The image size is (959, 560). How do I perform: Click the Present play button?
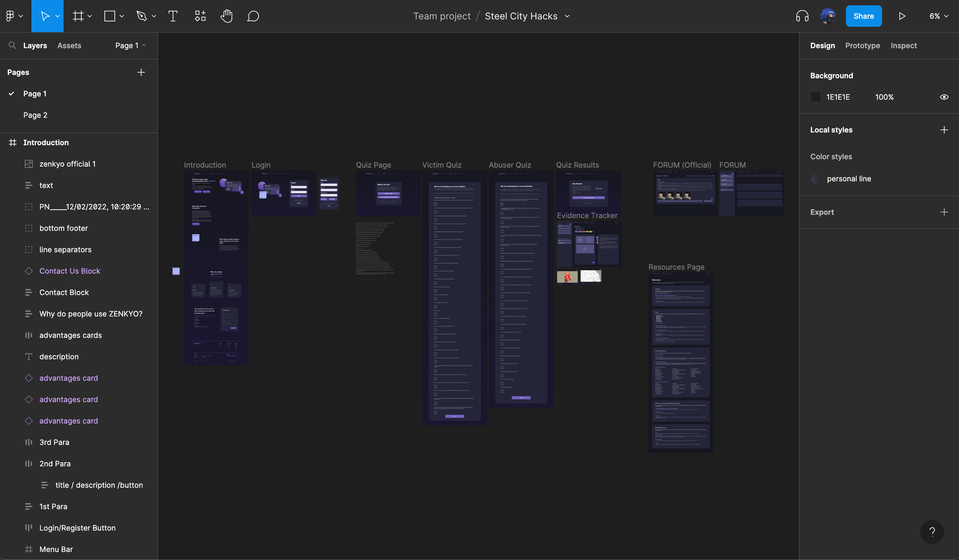click(x=902, y=16)
